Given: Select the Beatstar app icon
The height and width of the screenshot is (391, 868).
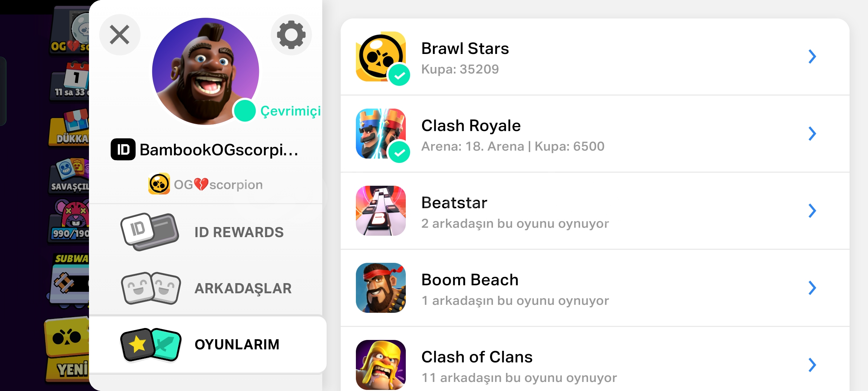Looking at the screenshot, I should coord(380,211).
